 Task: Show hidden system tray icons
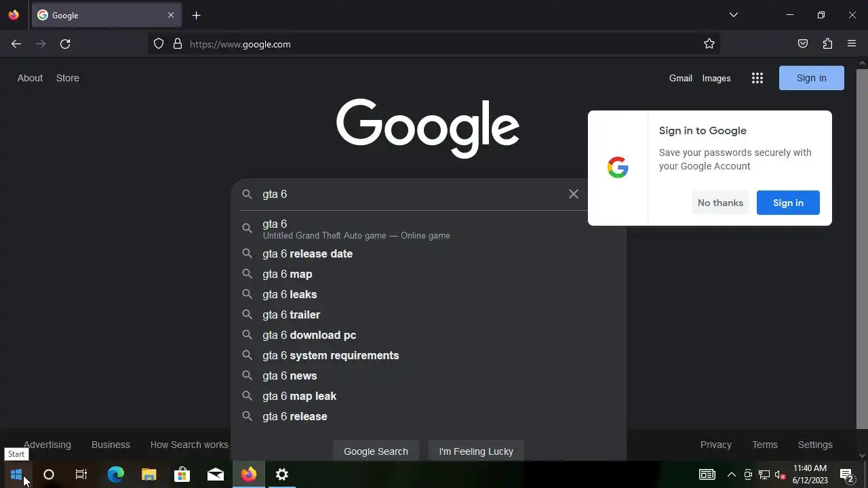pos(731,474)
